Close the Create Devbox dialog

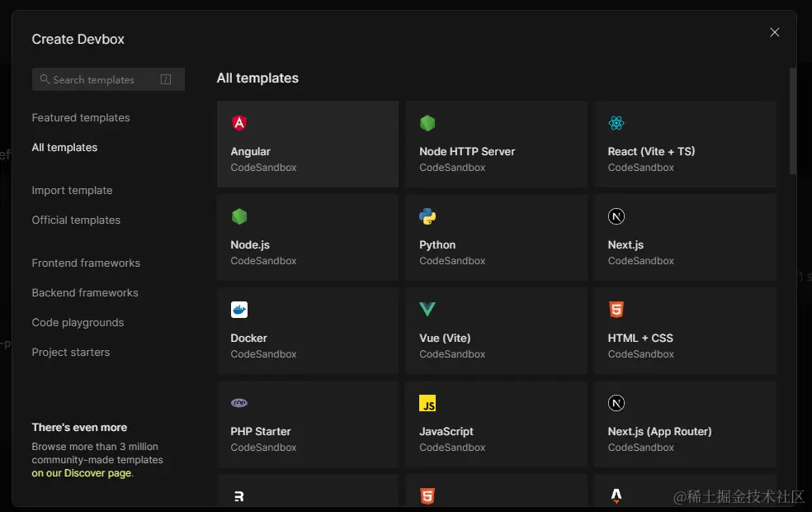point(774,32)
